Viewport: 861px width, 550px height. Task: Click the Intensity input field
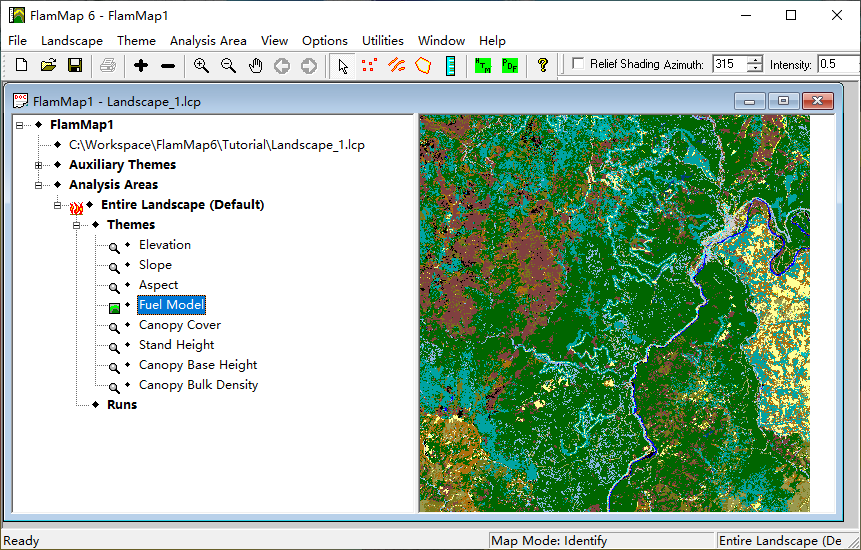[x=838, y=64]
